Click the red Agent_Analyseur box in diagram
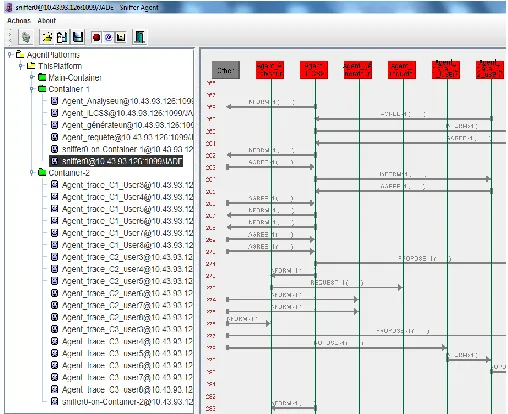The image size is (508, 414). (x=270, y=70)
